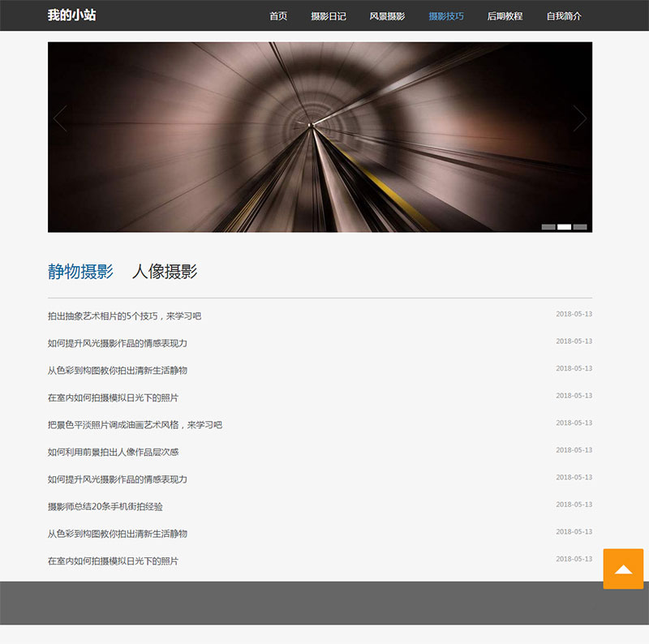Click the orange back-to-top arrow button
Screen dimensions: 649x644
(x=623, y=569)
